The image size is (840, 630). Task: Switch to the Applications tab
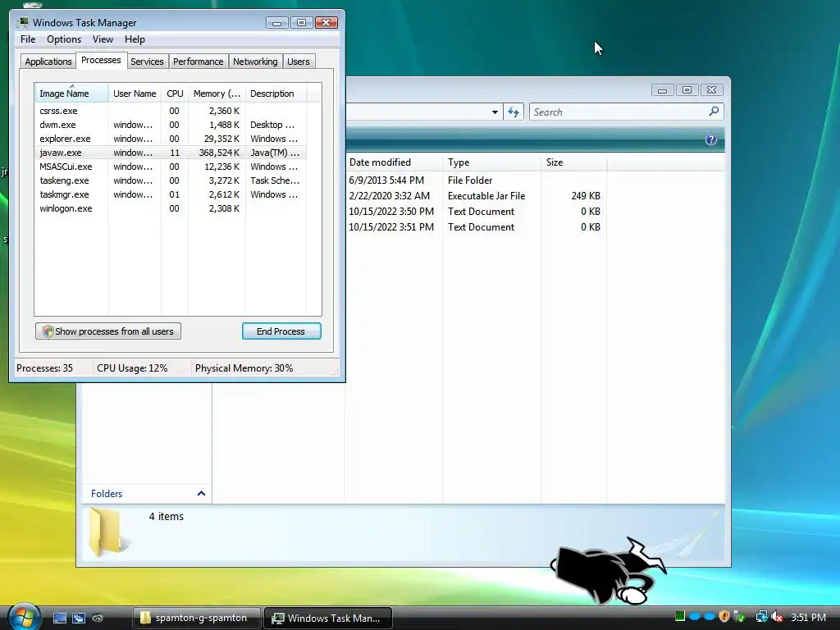48,62
